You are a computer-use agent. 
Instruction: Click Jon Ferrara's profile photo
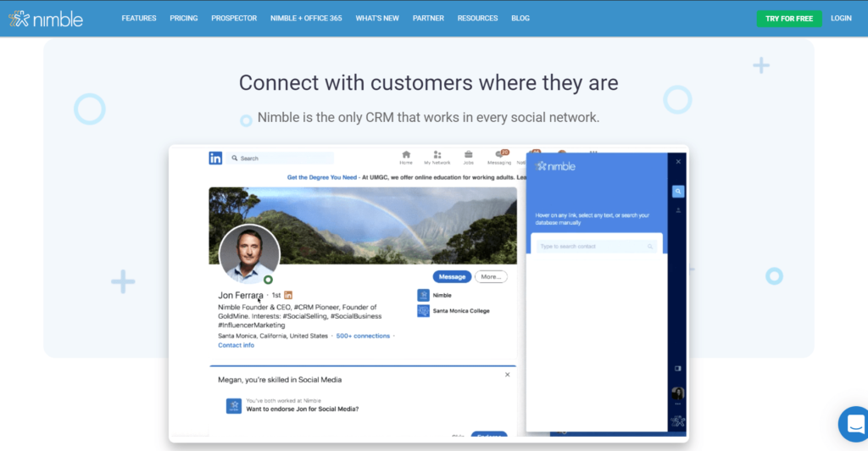[249, 254]
